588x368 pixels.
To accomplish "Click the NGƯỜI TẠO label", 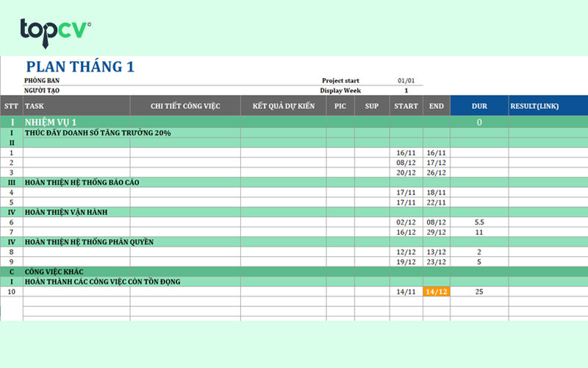I will click(42, 91).
